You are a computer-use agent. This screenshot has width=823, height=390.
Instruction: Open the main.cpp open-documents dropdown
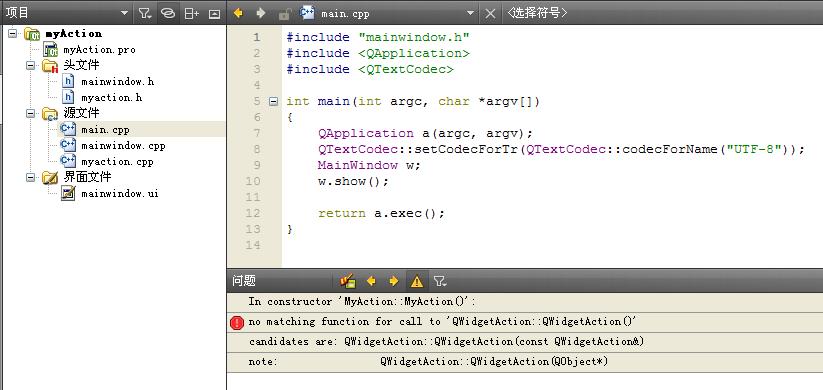[470, 13]
